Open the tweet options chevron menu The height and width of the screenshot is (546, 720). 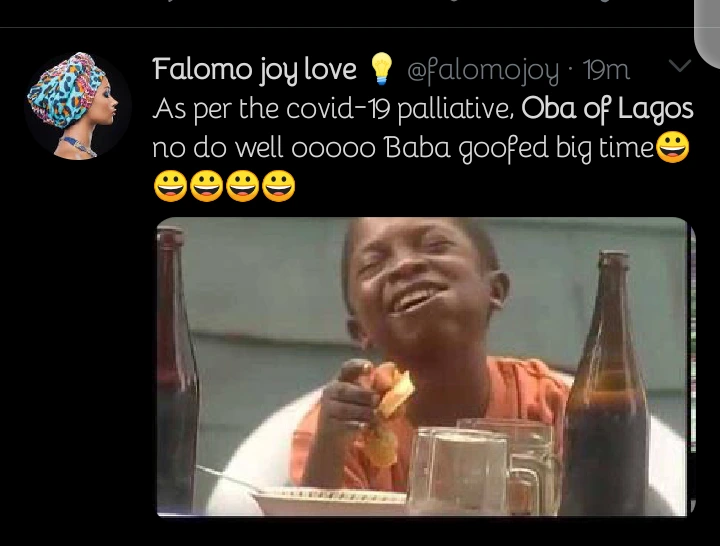click(679, 67)
